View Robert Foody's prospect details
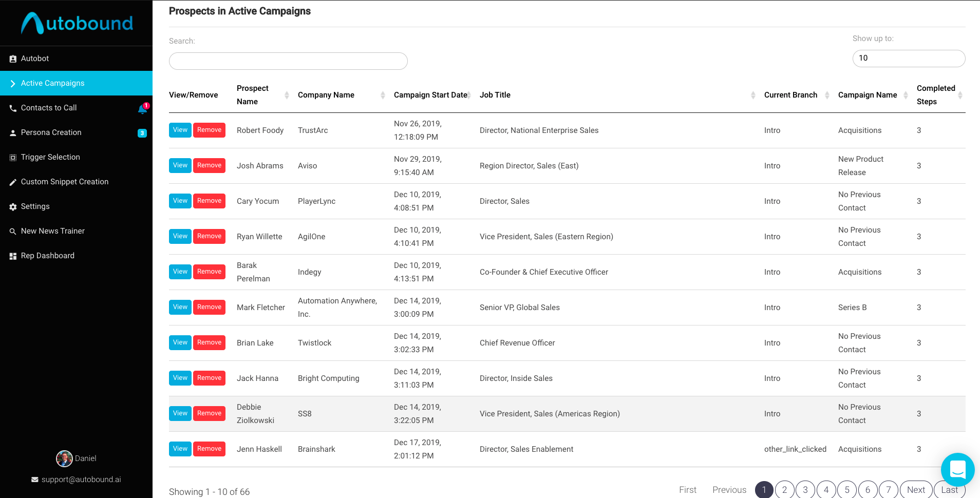Image resolution: width=980 pixels, height=498 pixels. (x=180, y=130)
